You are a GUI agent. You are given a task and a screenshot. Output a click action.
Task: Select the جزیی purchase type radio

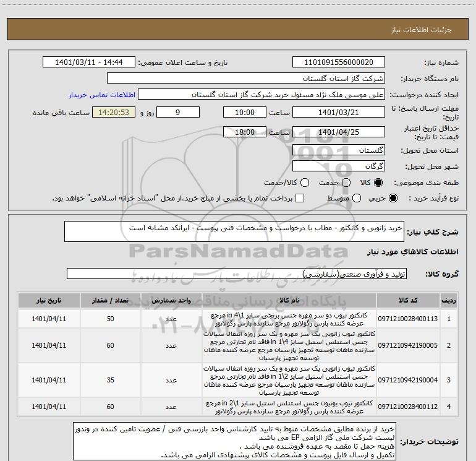tap(393, 198)
